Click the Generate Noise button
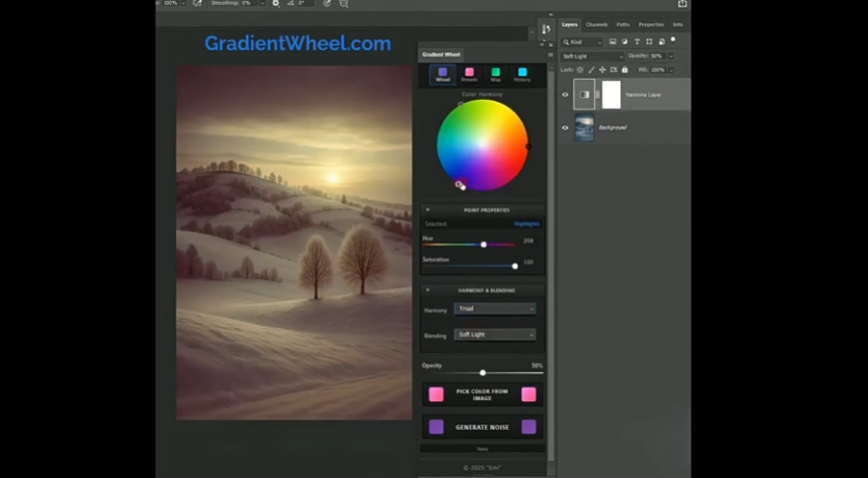The height and width of the screenshot is (478, 868). pyautogui.click(x=482, y=427)
